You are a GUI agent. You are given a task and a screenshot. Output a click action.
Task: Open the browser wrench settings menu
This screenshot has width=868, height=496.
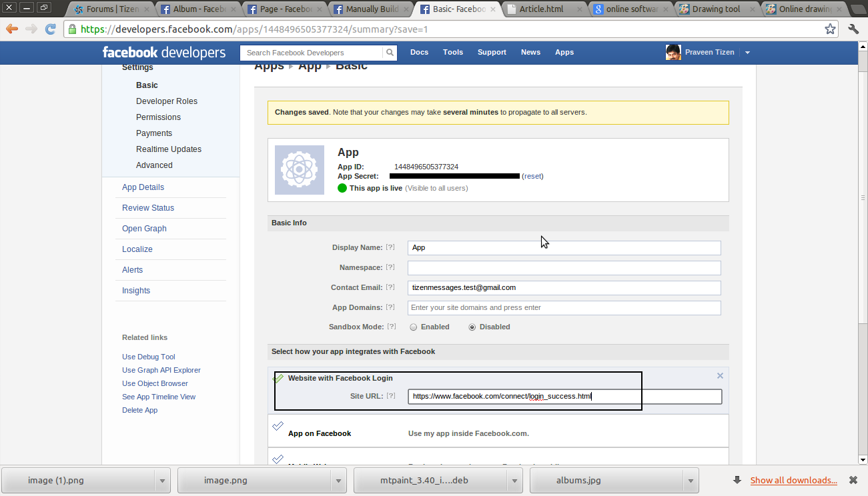pos(853,29)
